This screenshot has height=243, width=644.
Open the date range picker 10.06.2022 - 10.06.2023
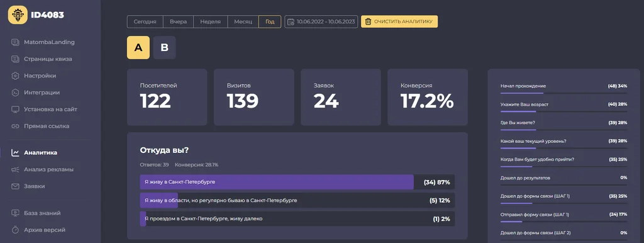pyautogui.click(x=321, y=22)
